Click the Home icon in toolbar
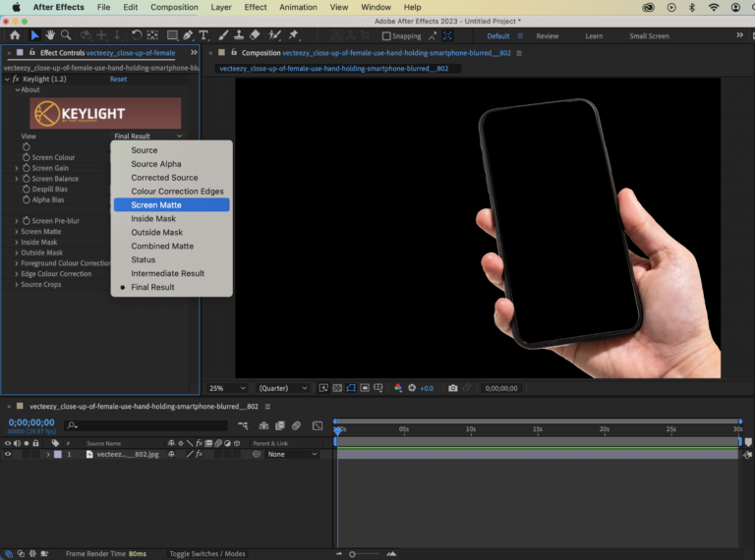 [14, 35]
